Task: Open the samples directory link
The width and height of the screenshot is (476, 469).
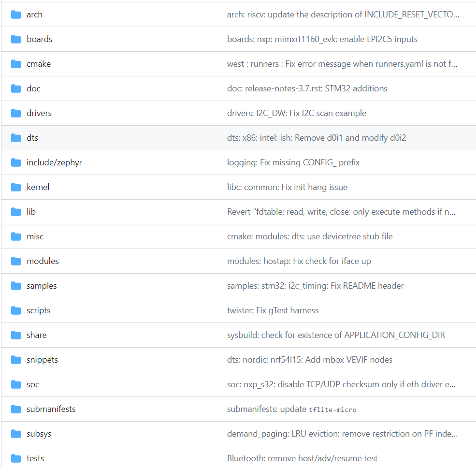Action: (42, 286)
